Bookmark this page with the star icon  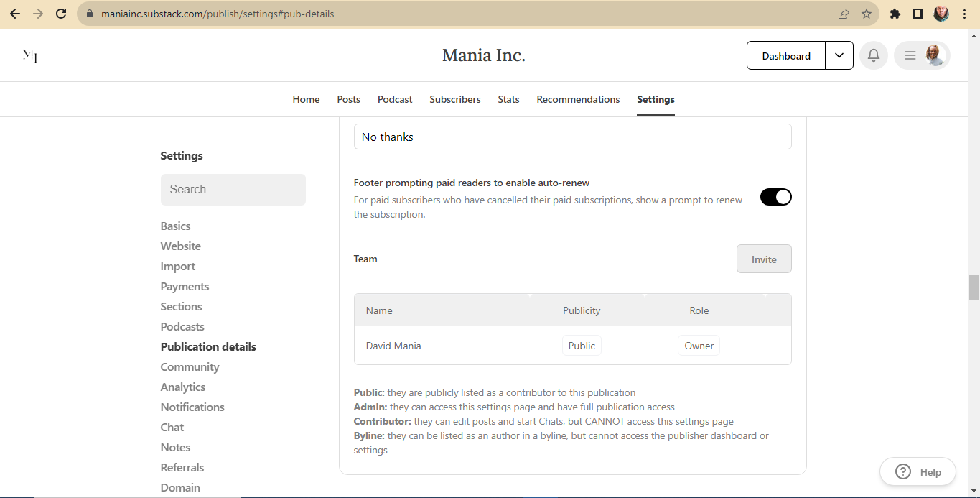click(867, 14)
